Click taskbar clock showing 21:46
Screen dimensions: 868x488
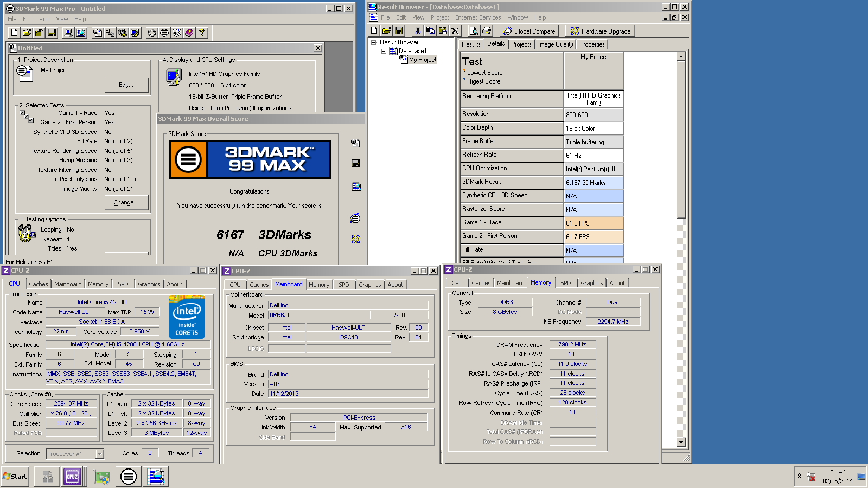coord(838,472)
